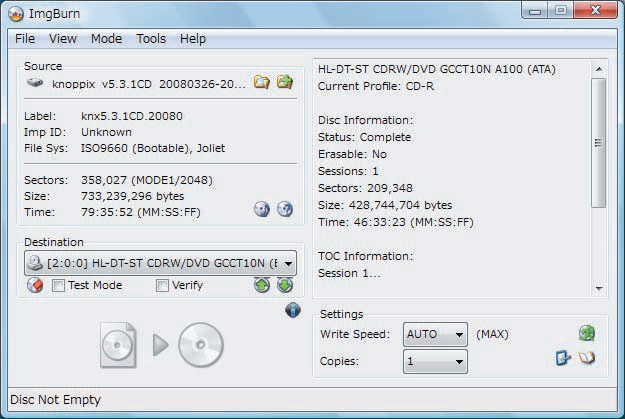Click the source size 733,239,296 bytes
625x419 pixels.
pos(132,196)
